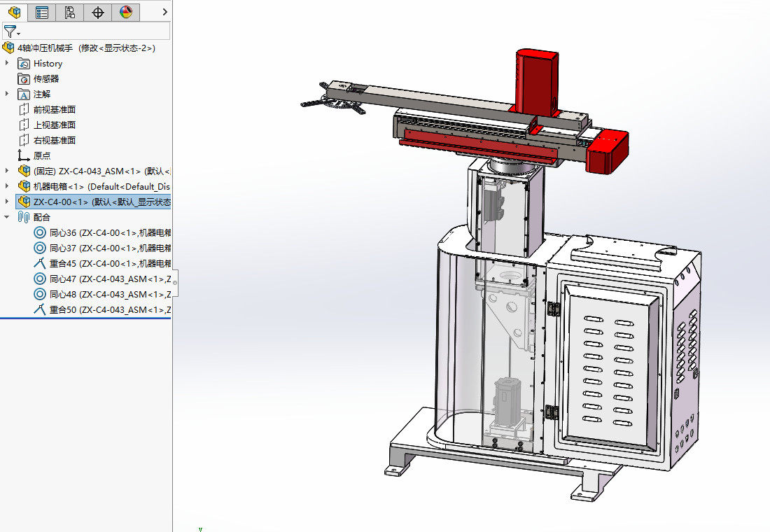Select the 机器电箱<1> component row
The image size is (770, 532).
point(101,186)
